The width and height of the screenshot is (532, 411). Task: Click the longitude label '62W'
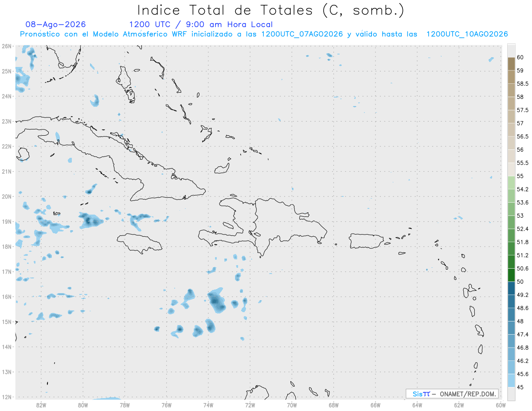(458, 405)
